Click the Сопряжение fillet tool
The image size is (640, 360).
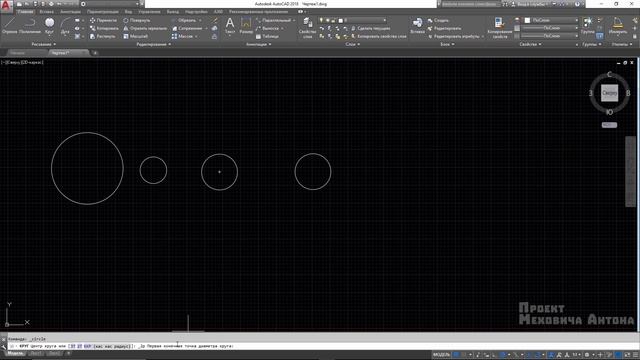click(188, 28)
